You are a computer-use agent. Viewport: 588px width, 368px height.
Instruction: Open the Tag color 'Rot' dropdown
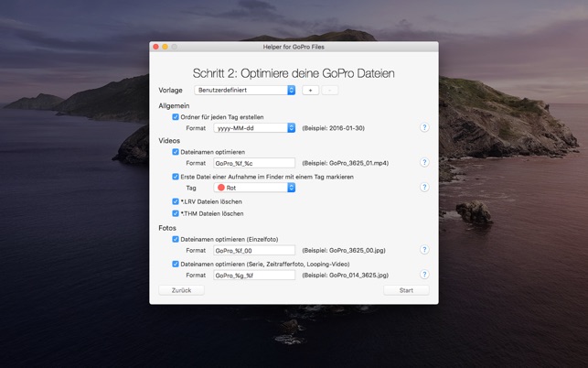254,188
